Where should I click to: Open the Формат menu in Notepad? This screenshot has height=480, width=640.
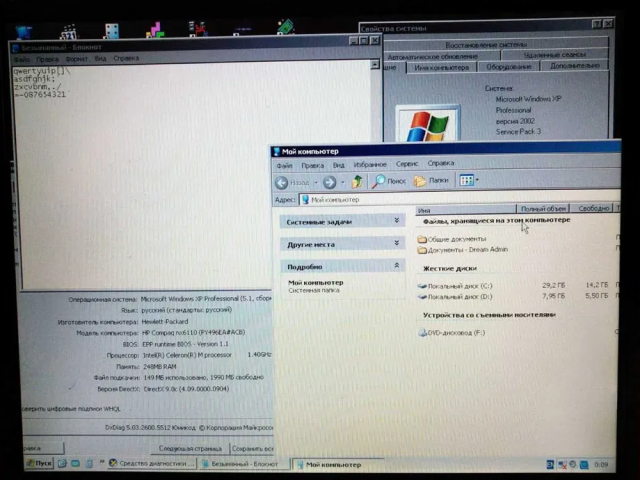76,59
